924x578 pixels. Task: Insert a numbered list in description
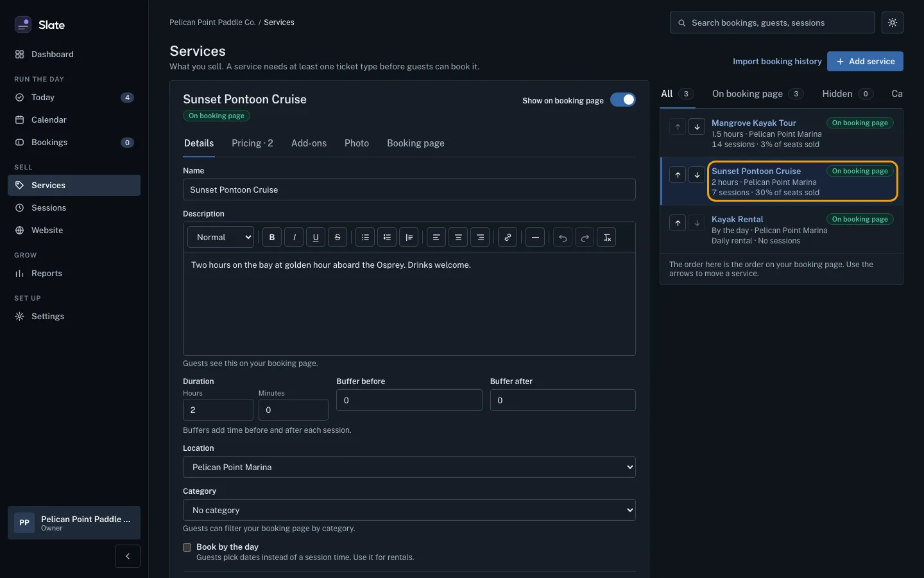pos(387,238)
